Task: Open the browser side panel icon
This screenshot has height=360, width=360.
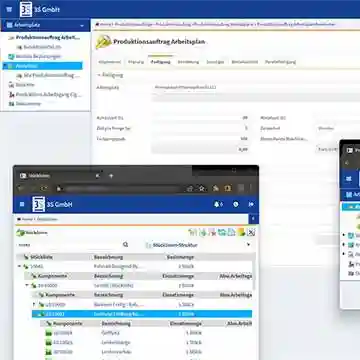Action: click(x=228, y=189)
